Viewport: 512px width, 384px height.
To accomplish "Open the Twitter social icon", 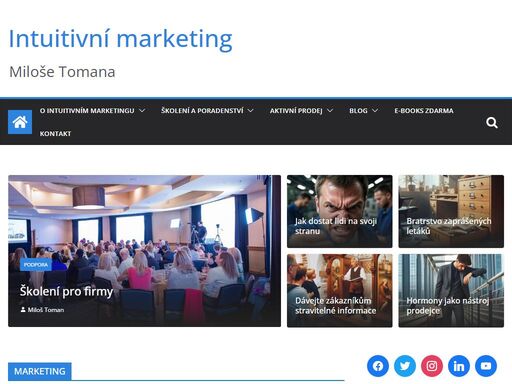I will [405, 366].
